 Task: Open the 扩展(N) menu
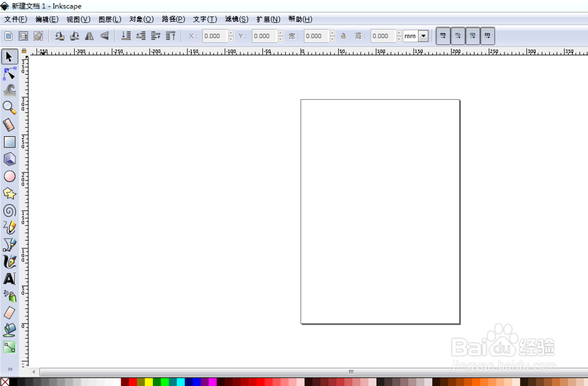point(268,19)
